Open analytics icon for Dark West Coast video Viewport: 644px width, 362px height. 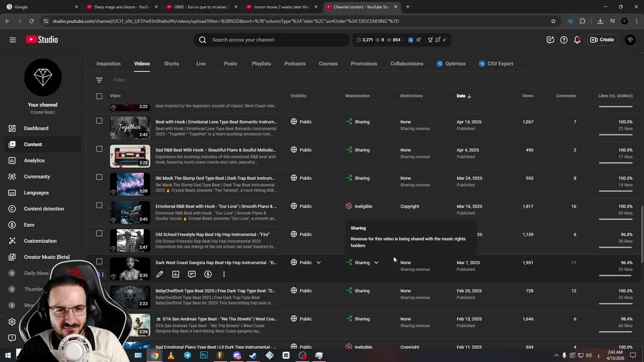click(x=176, y=274)
